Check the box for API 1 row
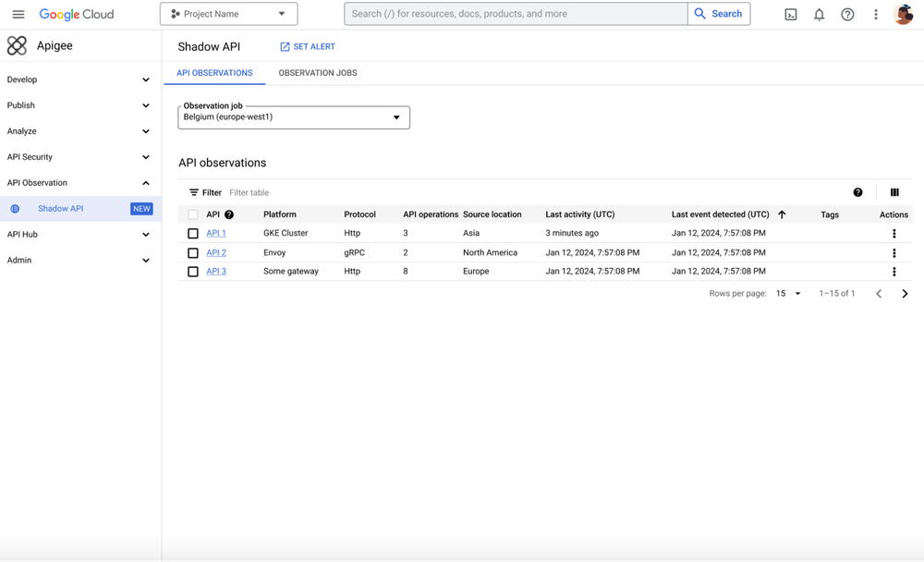This screenshot has width=924, height=562. click(193, 234)
